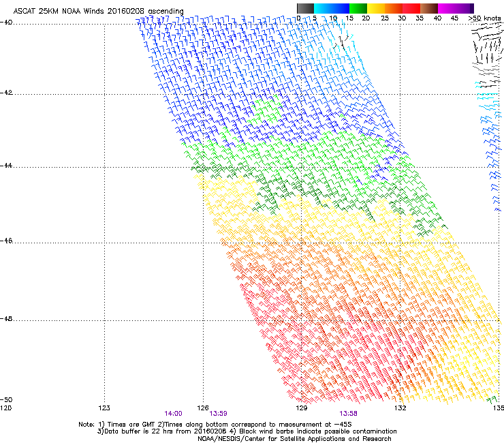504x443 pixels.
Task: Click the cyan-blue 5-15 knots legend swatch
Action: (x=332, y=8)
